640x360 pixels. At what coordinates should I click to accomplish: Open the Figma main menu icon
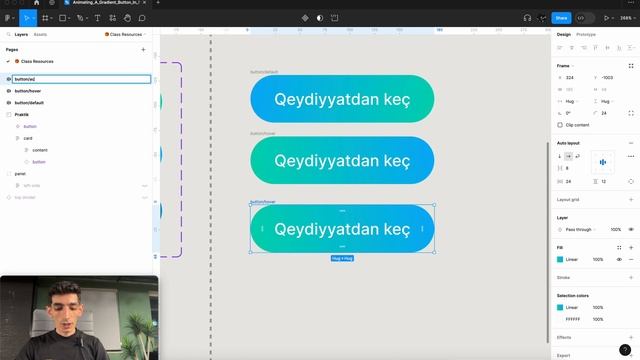pyautogui.click(x=8, y=18)
